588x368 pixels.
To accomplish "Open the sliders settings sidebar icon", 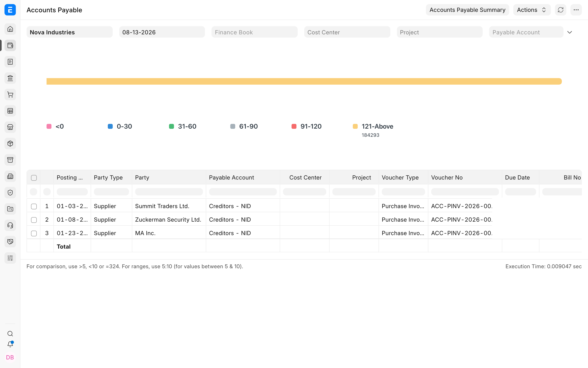I will 10,258.
